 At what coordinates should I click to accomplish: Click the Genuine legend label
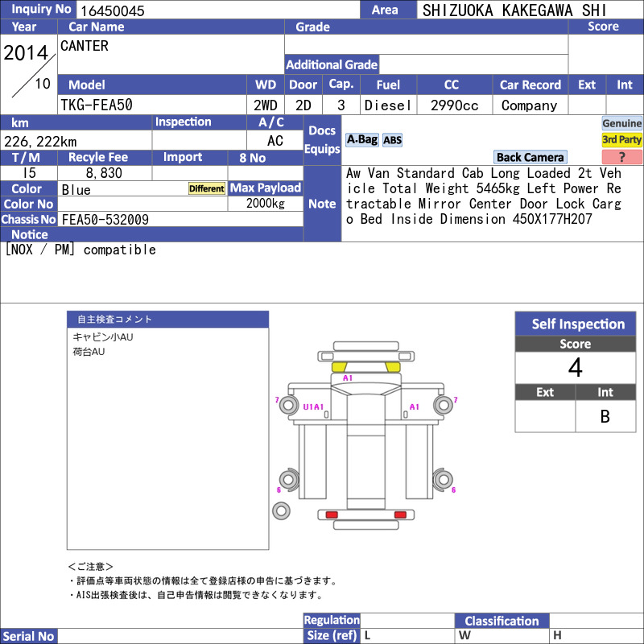tap(622, 123)
